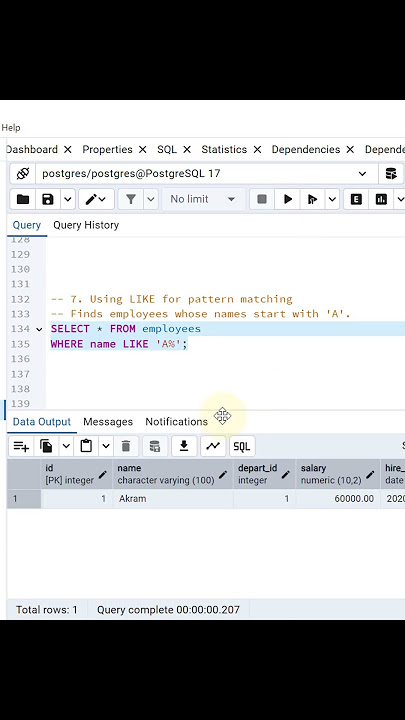Download results as file icon

coord(184,446)
